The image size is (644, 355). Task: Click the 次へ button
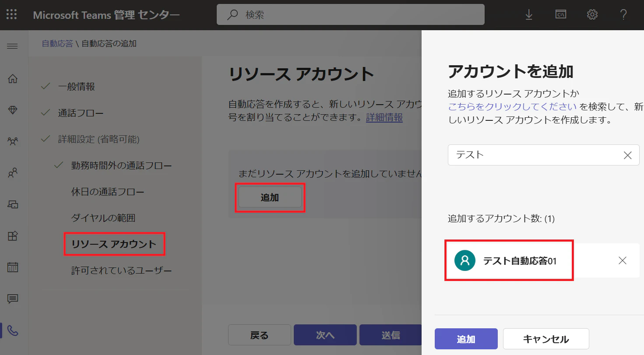pyautogui.click(x=325, y=335)
